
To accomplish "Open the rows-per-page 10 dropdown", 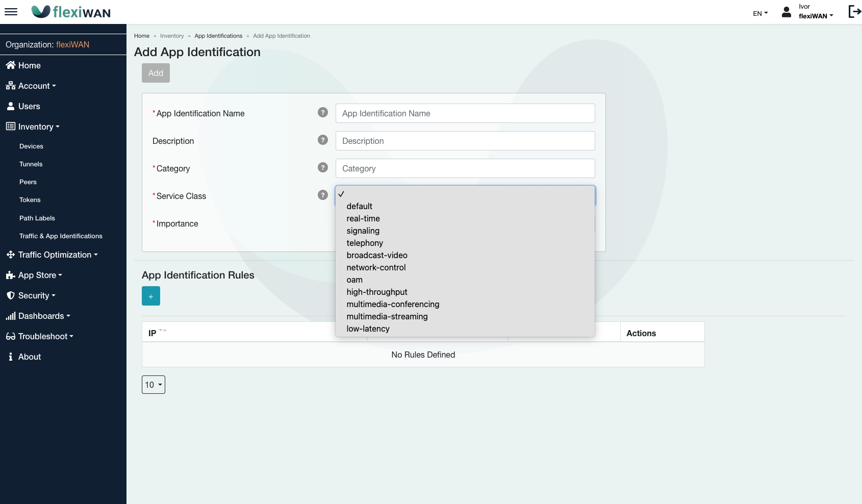I will [154, 385].
